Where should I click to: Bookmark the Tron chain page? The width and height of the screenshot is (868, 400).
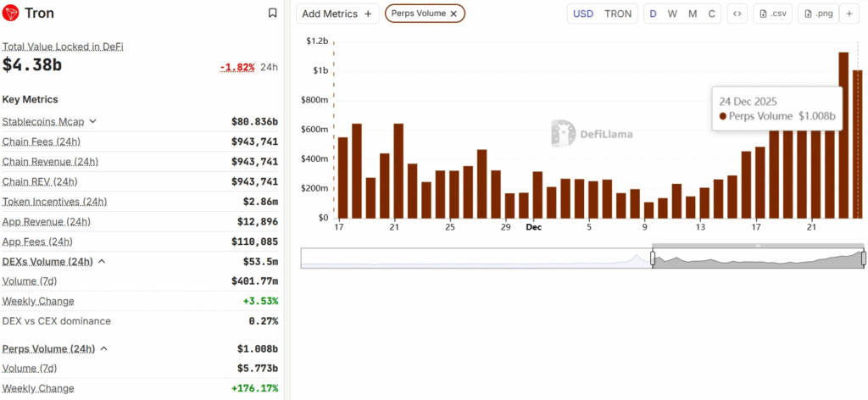272,14
